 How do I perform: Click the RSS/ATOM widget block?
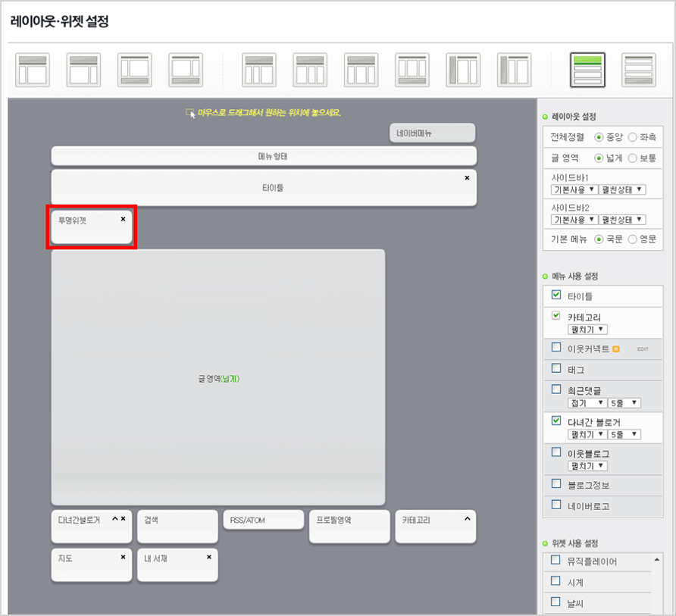coord(263,521)
